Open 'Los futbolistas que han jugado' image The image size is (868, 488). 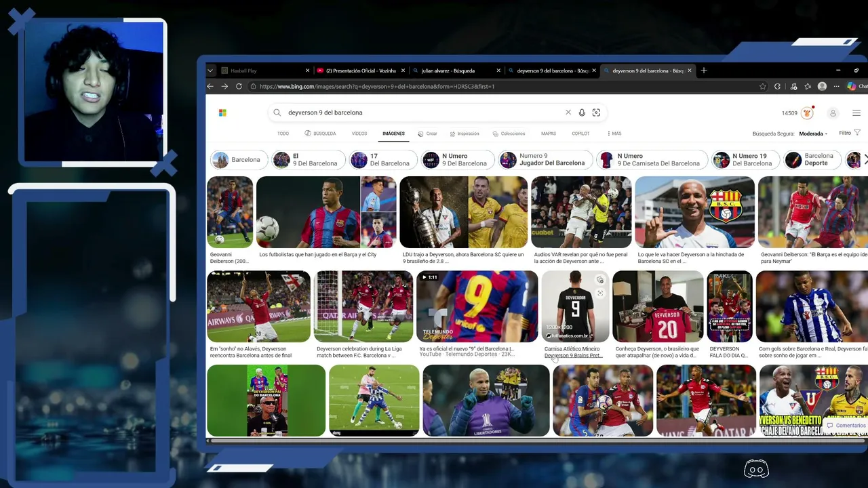(325, 212)
